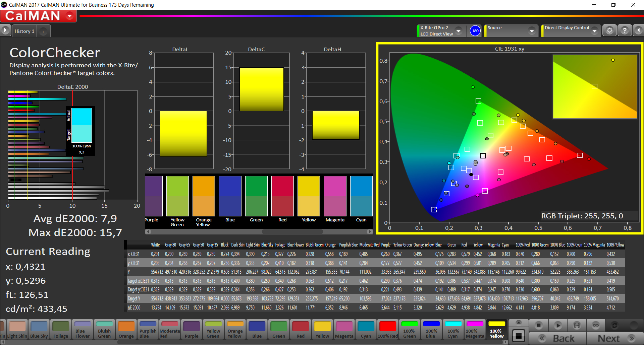Select the 100% Red patch button
The image size is (644, 345).
click(388, 330)
